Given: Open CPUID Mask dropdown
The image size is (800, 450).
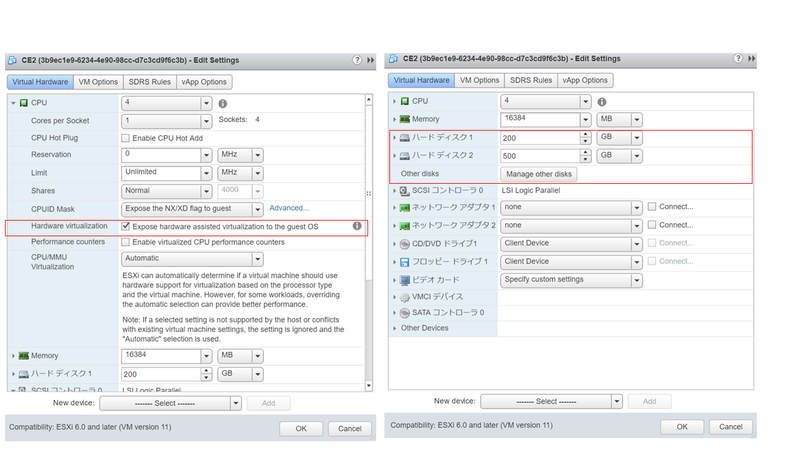Looking at the screenshot, I should [x=258, y=209].
